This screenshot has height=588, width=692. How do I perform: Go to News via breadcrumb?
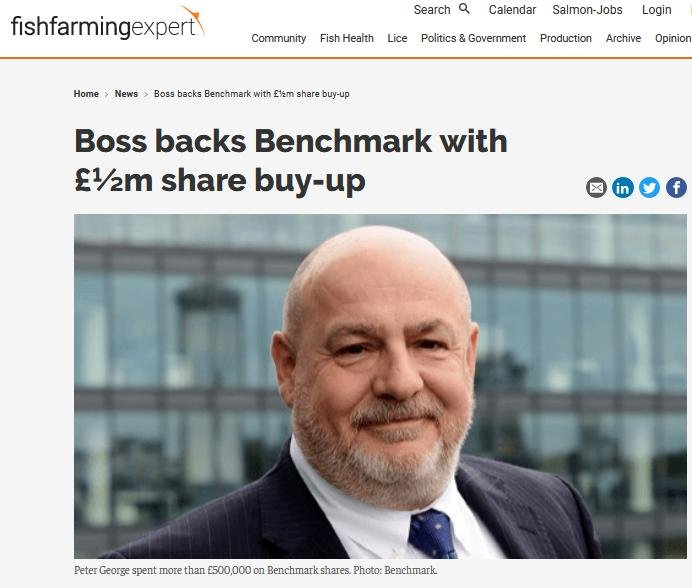pyautogui.click(x=126, y=94)
